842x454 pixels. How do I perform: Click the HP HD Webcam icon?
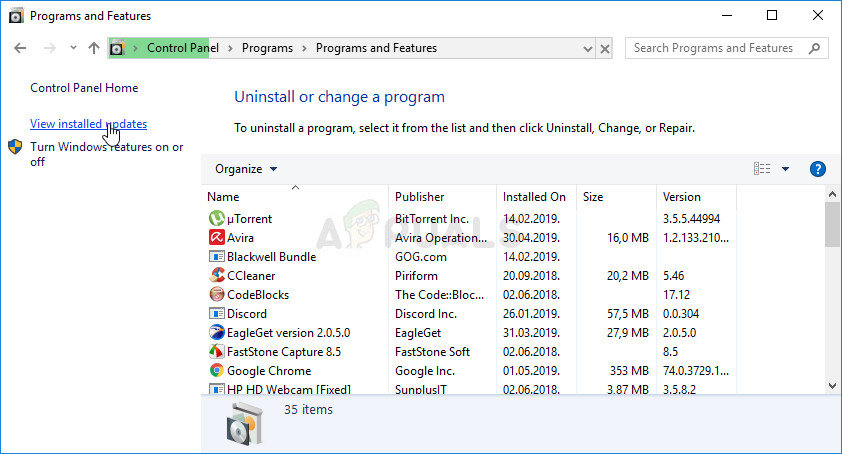216,388
